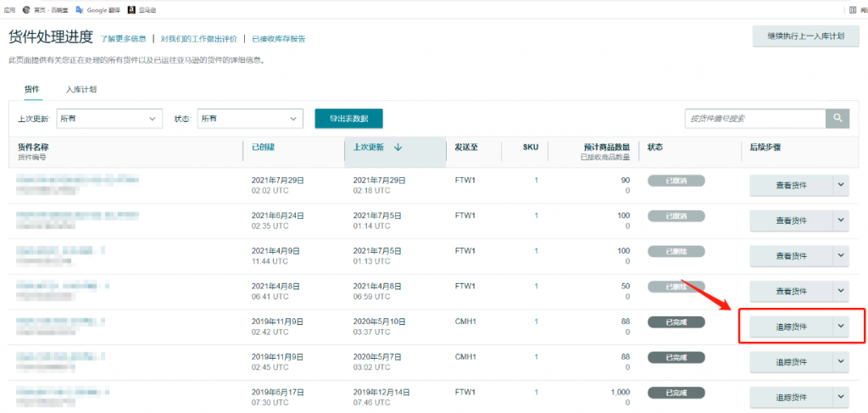Screen dimensions: 868x413
Task: Click 已取消 status badge in 2021年7月29日 row
Action: pos(676,181)
